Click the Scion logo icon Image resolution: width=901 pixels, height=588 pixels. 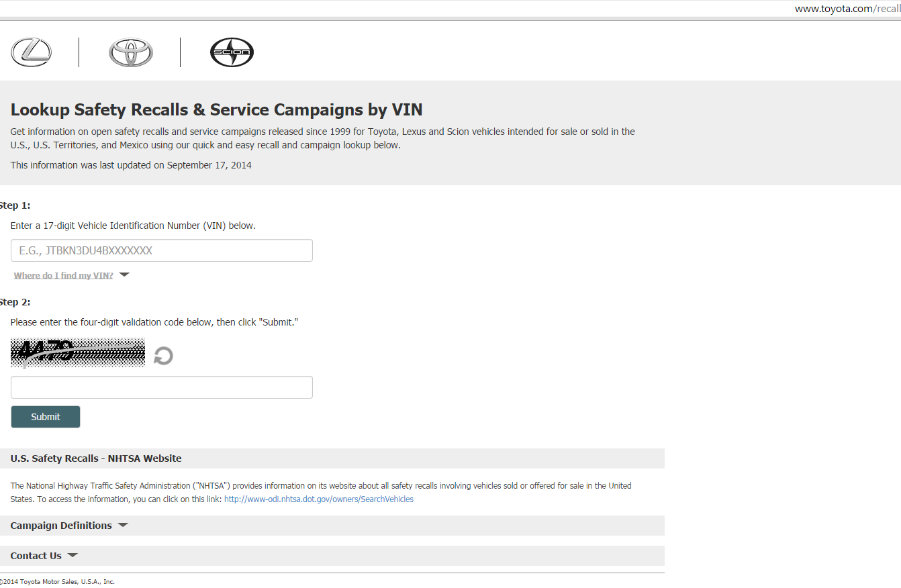tap(232, 52)
